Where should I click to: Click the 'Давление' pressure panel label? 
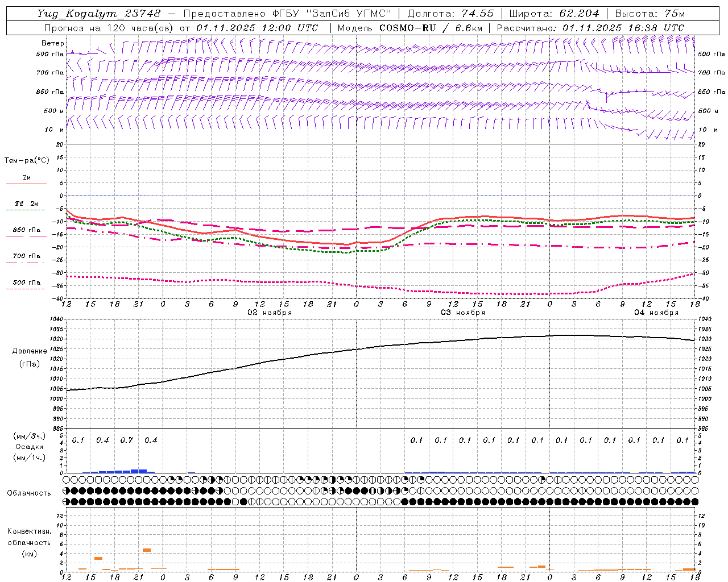tap(30, 351)
